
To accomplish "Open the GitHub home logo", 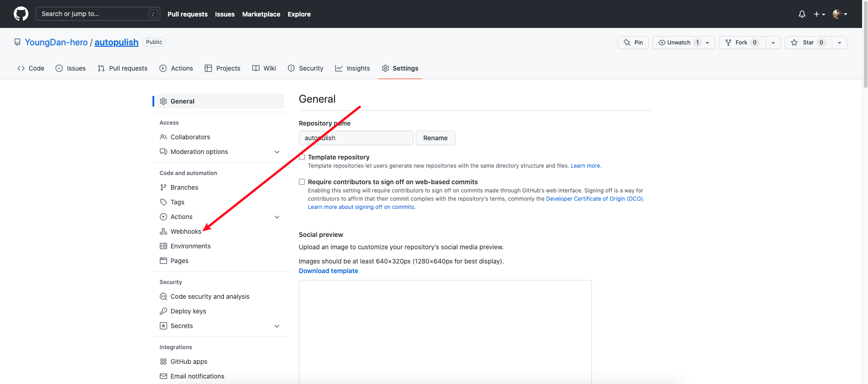I will [x=21, y=14].
